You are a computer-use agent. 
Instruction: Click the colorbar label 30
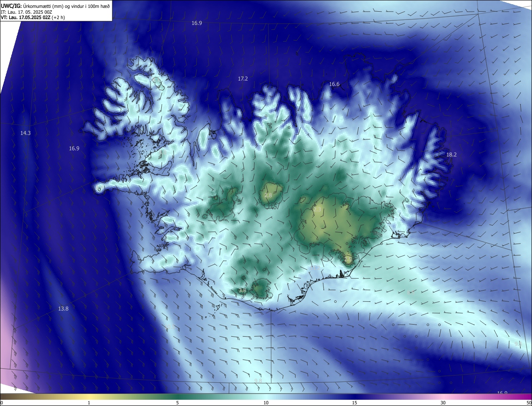click(x=443, y=403)
